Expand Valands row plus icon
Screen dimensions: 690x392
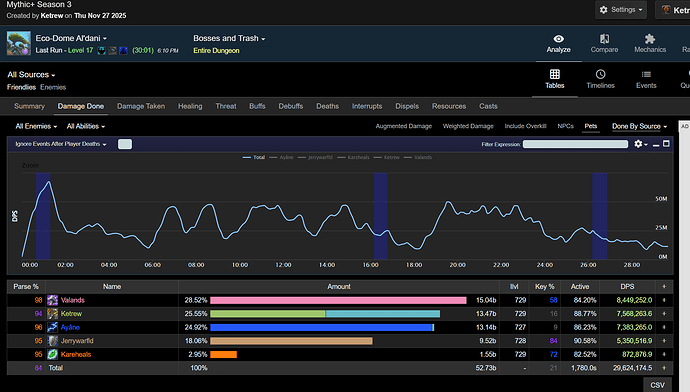point(664,300)
